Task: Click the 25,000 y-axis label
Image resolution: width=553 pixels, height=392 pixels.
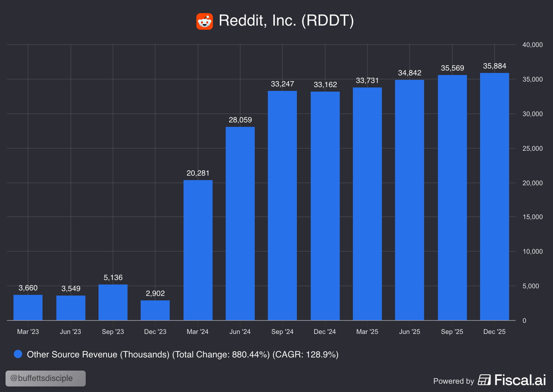Action: 533,148
